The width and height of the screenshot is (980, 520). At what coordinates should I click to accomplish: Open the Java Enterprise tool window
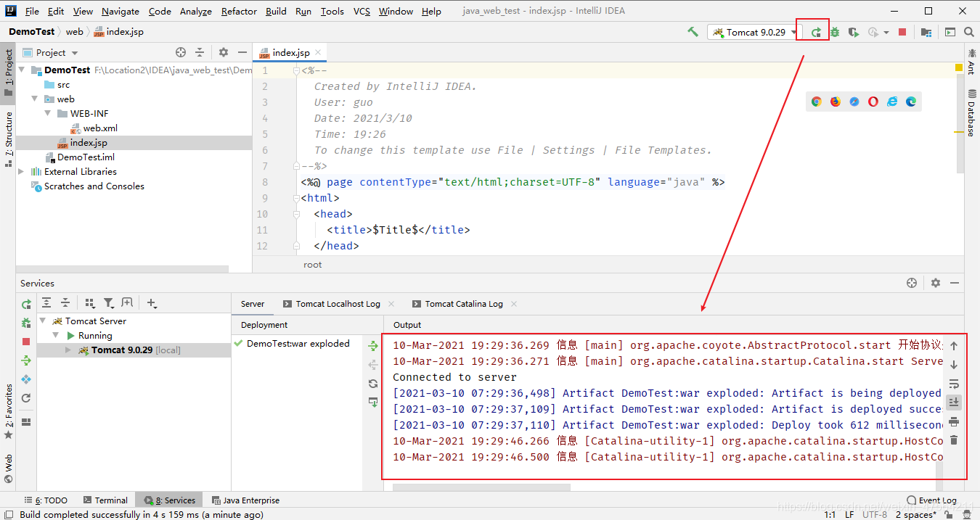[245, 500]
